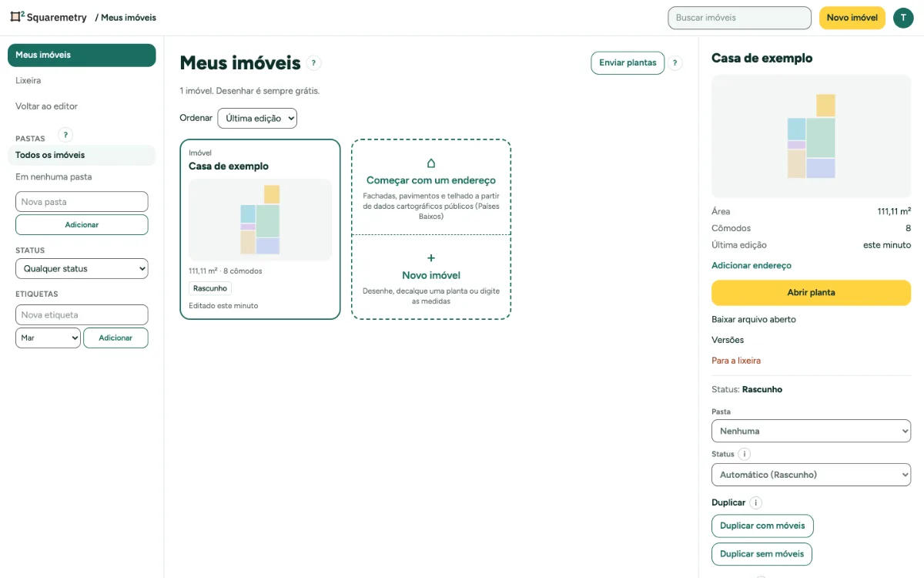Click the Buscar imóveis search field

point(739,18)
